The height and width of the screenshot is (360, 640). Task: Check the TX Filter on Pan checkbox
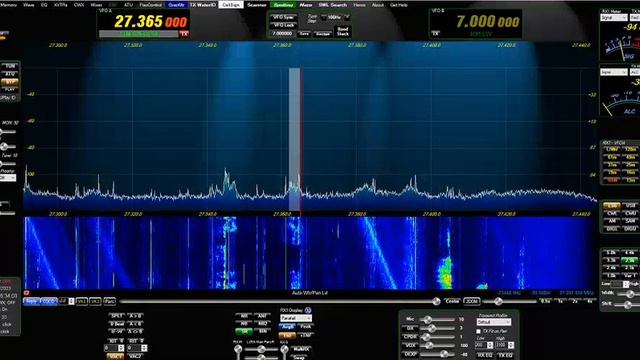(479, 331)
